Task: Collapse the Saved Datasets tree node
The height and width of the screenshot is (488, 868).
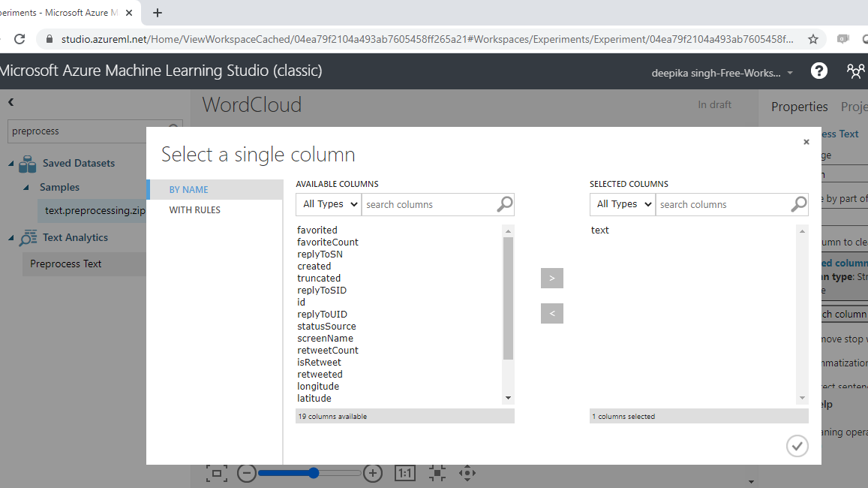Action: 11,163
